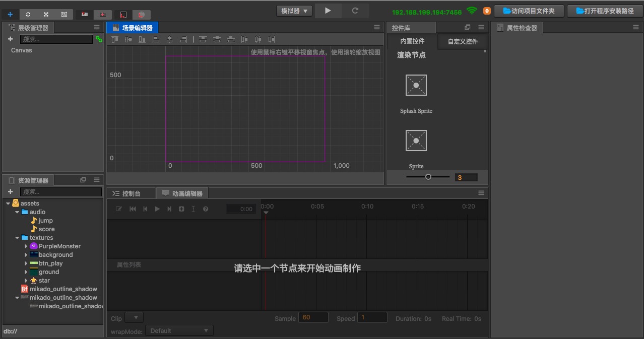Image resolution: width=644 pixels, height=339 pixels.
Task: Open the 属性检查器 tab
Action: [x=517, y=28]
